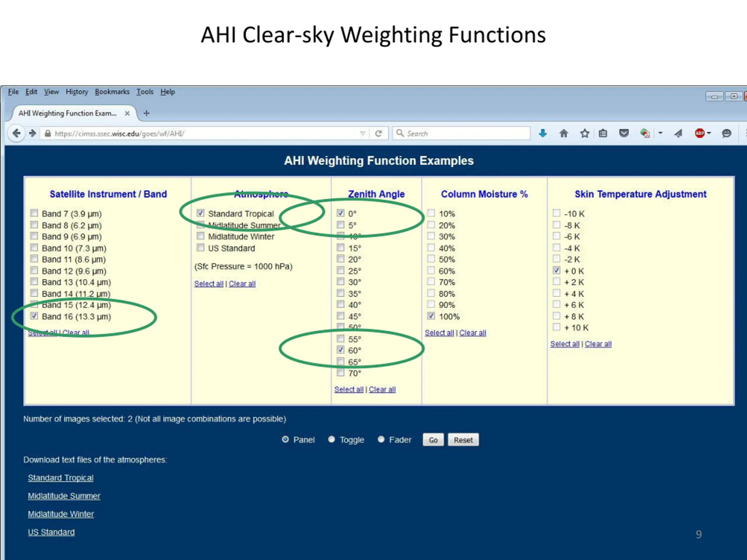Image resolution: width=747 pixels, height=560 pixels.
Task: Select the Toggle radio button
Action: click(331, 439)
